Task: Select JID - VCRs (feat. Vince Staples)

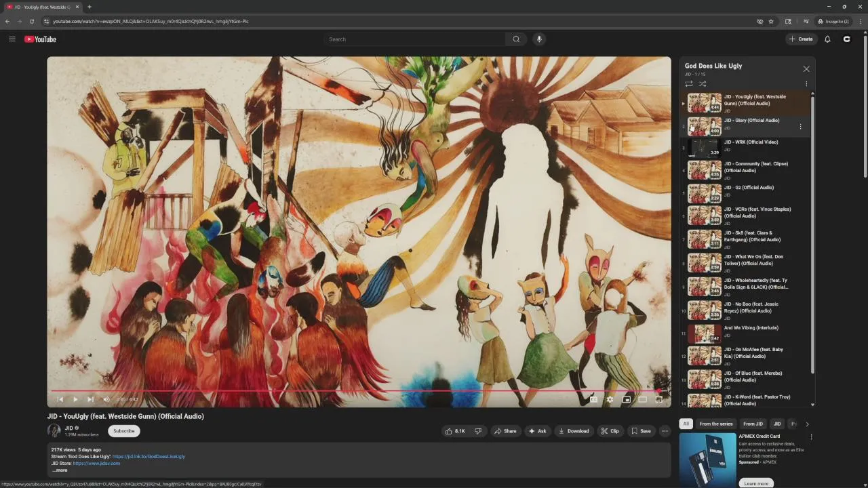Action: [745, 216]
